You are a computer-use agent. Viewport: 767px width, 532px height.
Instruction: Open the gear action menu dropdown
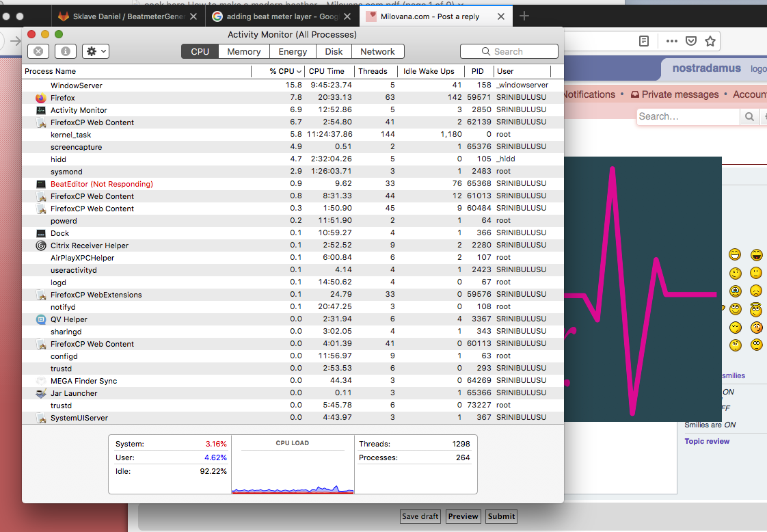(96, 51)
